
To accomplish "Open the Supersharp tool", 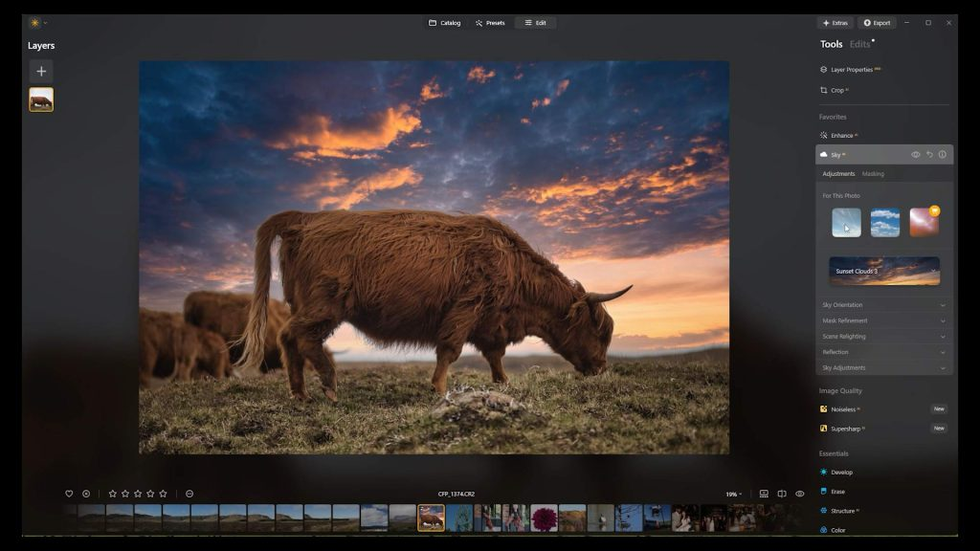I will [850, 427].
